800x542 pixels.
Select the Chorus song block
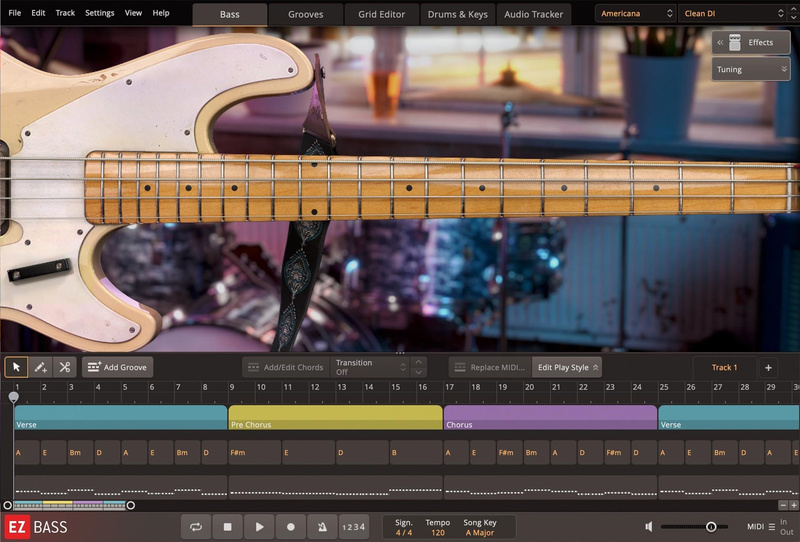[x=551, y=417]
